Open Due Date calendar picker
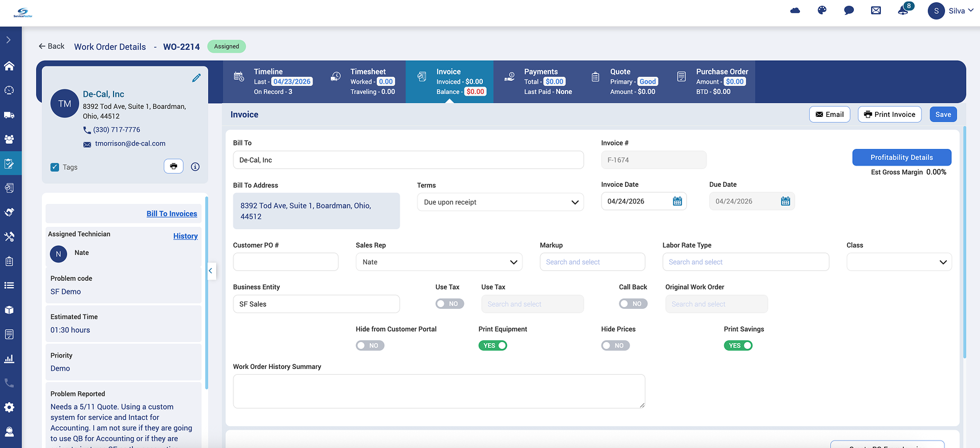 click(x=786, y=201)
